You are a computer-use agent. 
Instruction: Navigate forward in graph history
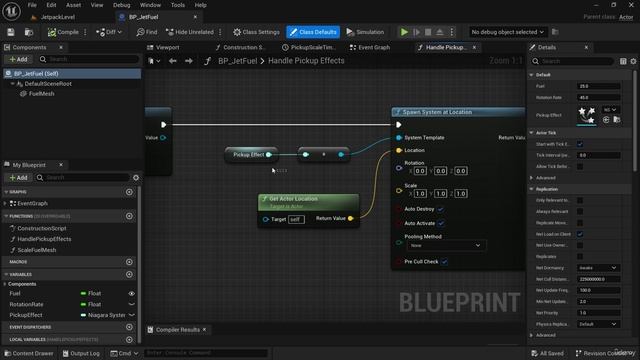pyautogui.click(x=189, y=61)
